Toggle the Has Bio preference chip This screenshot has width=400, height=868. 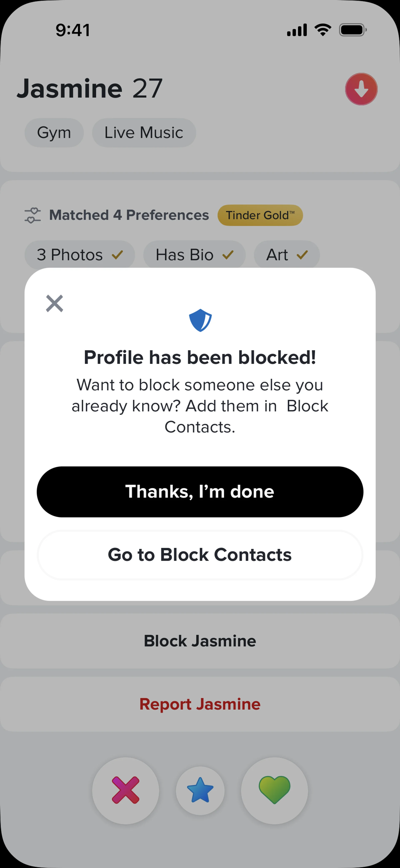[x=194, y=255]
